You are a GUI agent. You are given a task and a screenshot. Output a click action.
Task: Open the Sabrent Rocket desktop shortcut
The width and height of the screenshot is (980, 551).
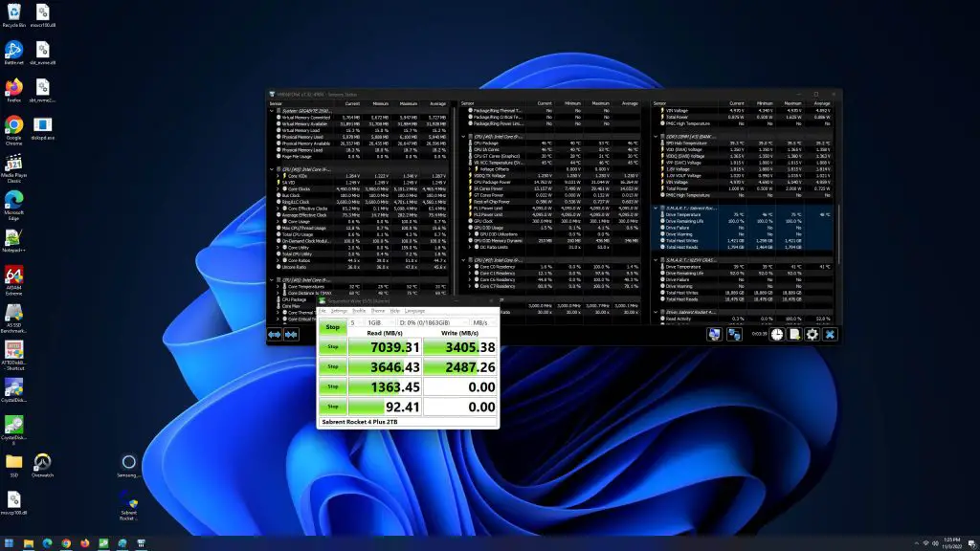(128, 505)
